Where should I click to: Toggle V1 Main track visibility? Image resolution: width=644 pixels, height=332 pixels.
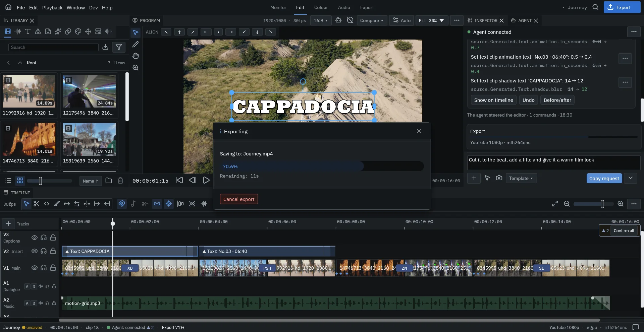click(x=35, y=268)
